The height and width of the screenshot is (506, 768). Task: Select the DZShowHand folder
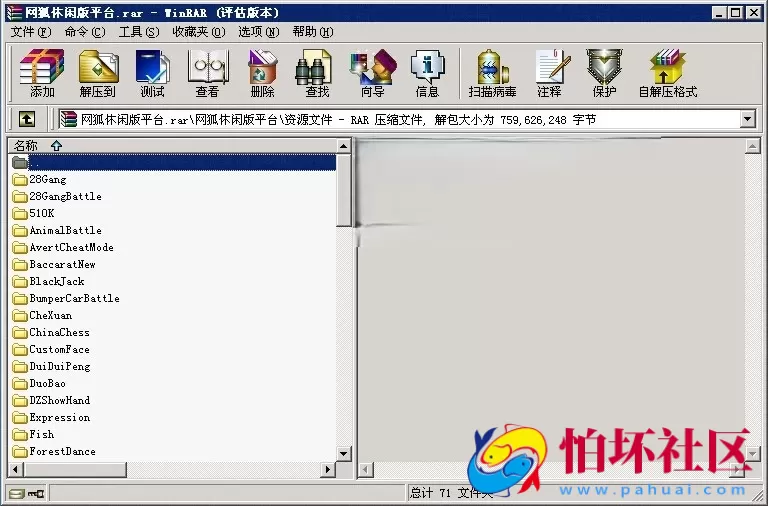[51, 400]
